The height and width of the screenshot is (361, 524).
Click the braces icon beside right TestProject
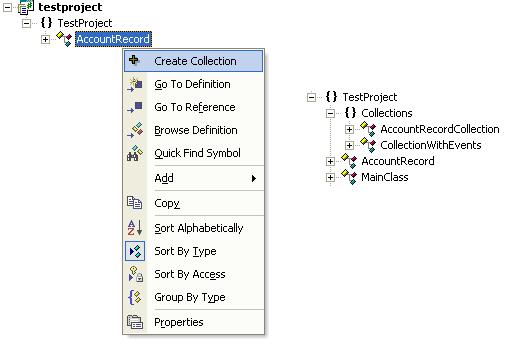(x=331, y=97)
